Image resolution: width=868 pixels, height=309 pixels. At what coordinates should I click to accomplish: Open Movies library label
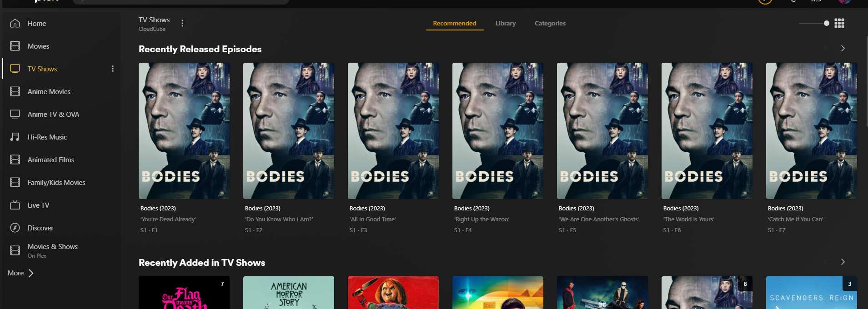click(38, 46)
